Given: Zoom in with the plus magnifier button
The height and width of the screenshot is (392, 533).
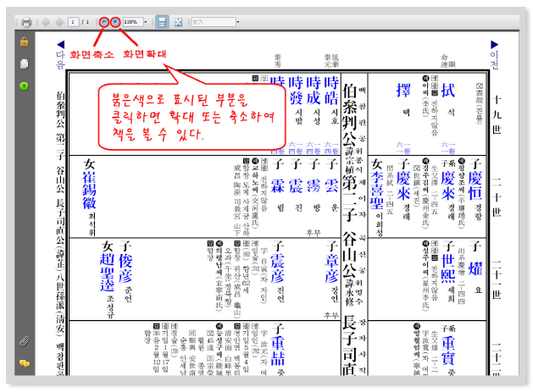Looking at the screenshot, I should (x=115, y=22).
